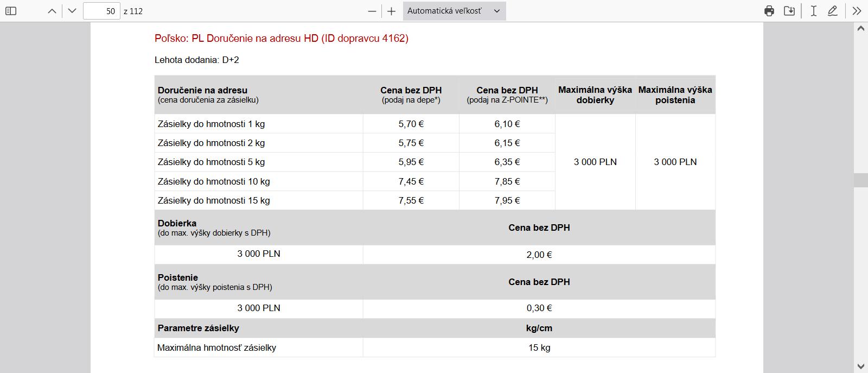Click the Maximálna hmotnosť zásielky row label
This screenshot has height=373, width=868.
216,347
